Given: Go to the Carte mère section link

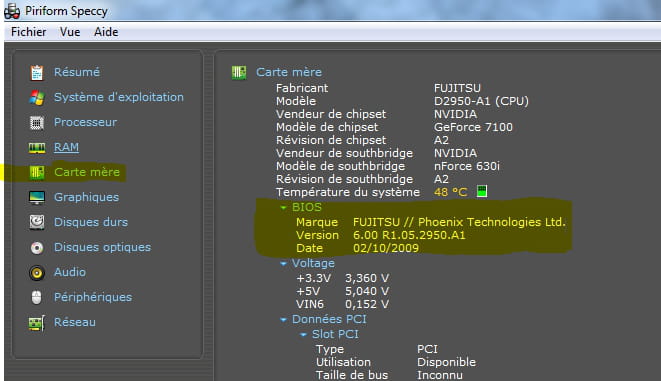Looking at the screenshot, I should click(x=87, y=172).
